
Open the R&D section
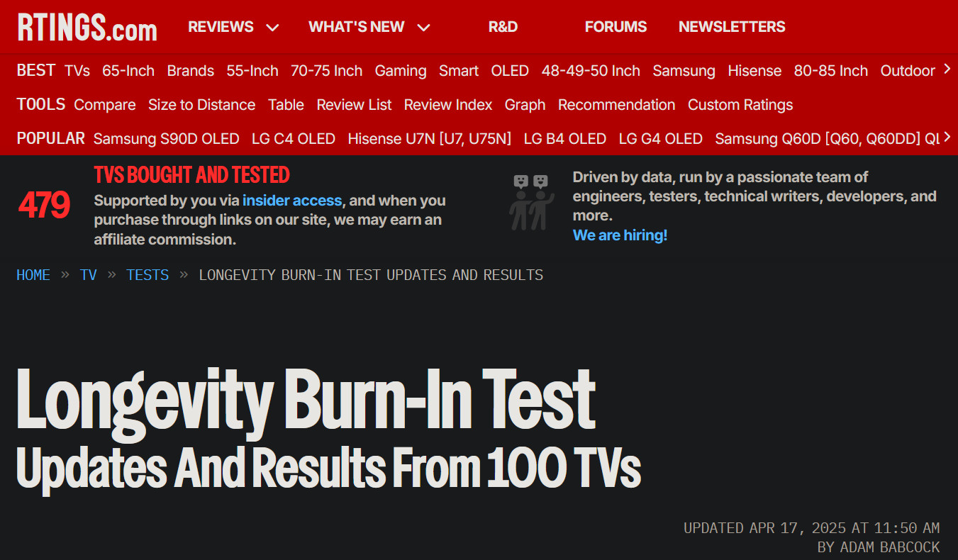[x=503, y=26]
